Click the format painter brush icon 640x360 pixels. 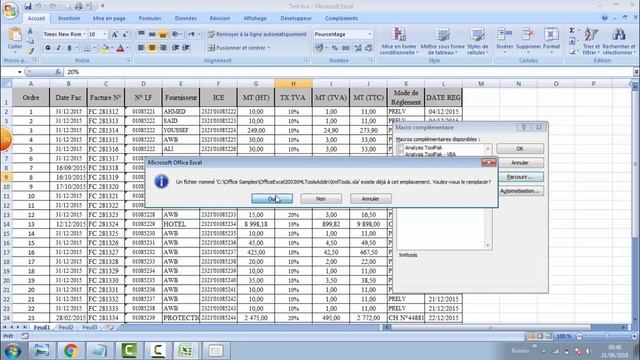coord(30,51)
